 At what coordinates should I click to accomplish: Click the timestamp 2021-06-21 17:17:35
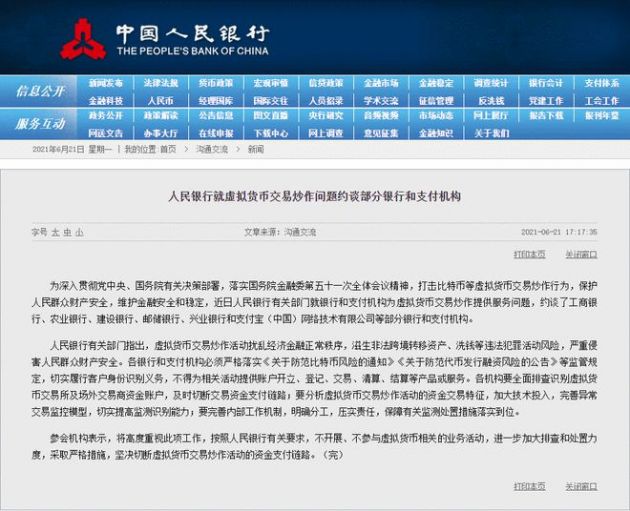(x=559, y=232)
